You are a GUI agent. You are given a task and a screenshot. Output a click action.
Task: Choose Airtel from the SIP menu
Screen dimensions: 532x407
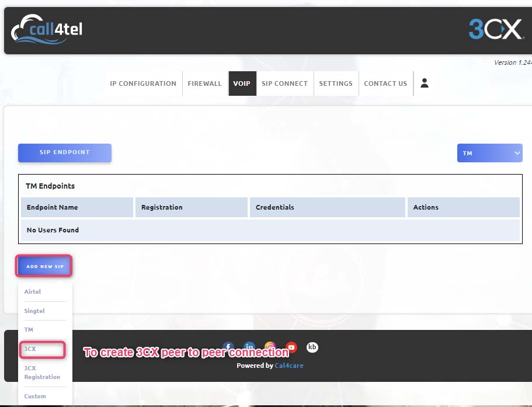coord(33,292)
